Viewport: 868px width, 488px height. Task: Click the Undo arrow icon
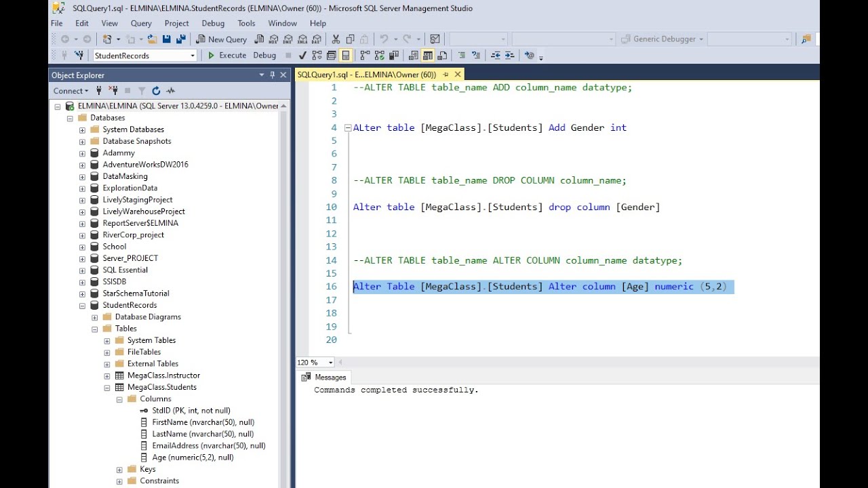point(383,39)
